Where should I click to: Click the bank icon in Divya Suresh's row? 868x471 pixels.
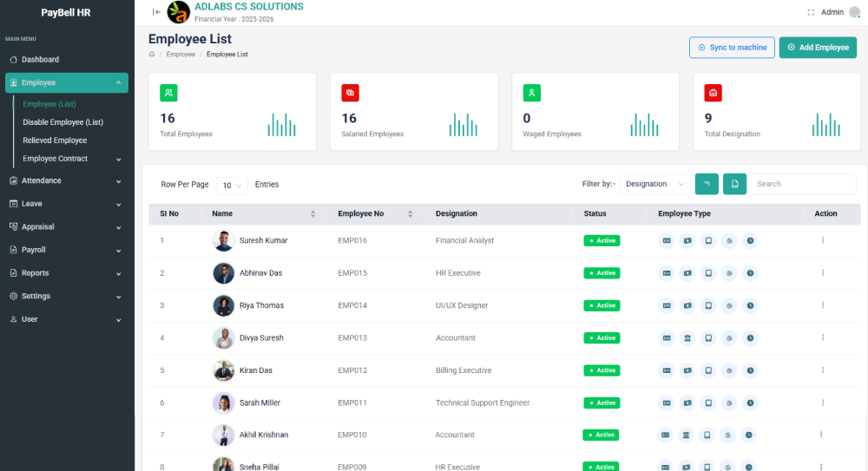[x=687, y=338]
